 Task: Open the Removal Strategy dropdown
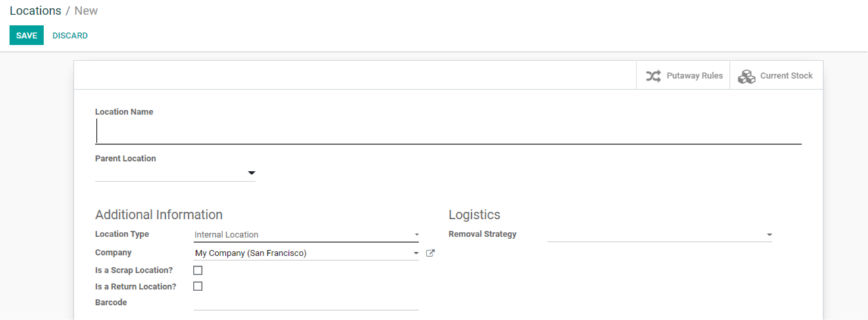659,235
